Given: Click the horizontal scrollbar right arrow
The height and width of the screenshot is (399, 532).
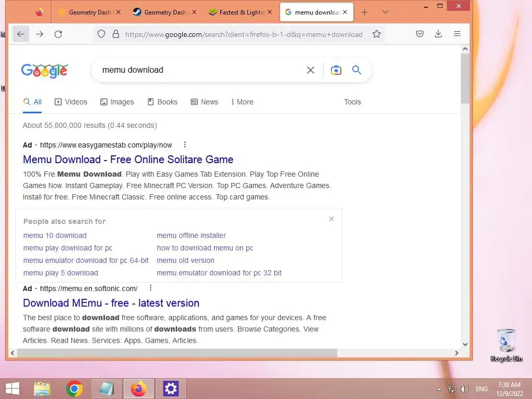Looking at the screenshot, I should [457, 353].
